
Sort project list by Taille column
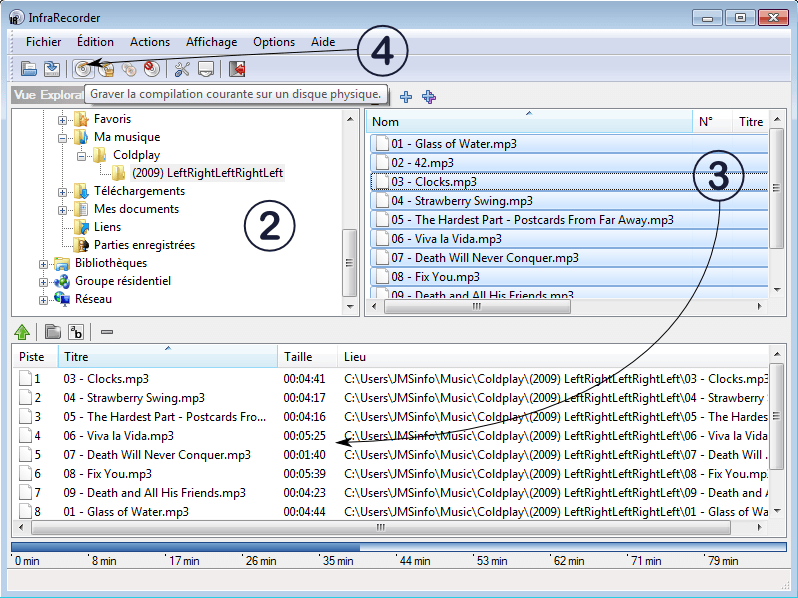pyautogui.click(x=307, y=357)
